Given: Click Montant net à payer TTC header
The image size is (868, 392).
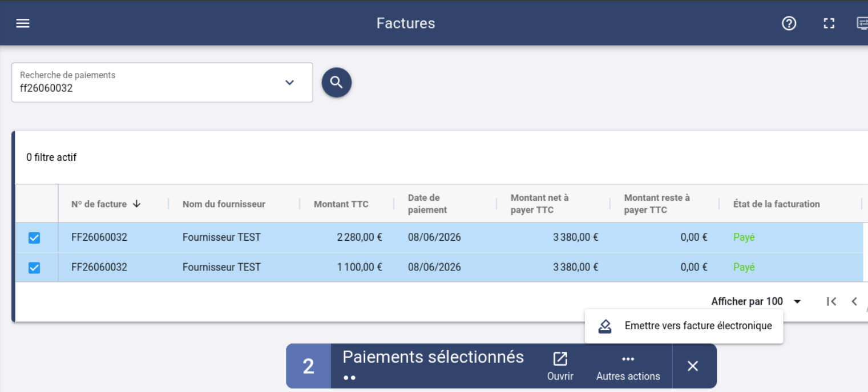Looking at the screenshot, I should [539, 204].
